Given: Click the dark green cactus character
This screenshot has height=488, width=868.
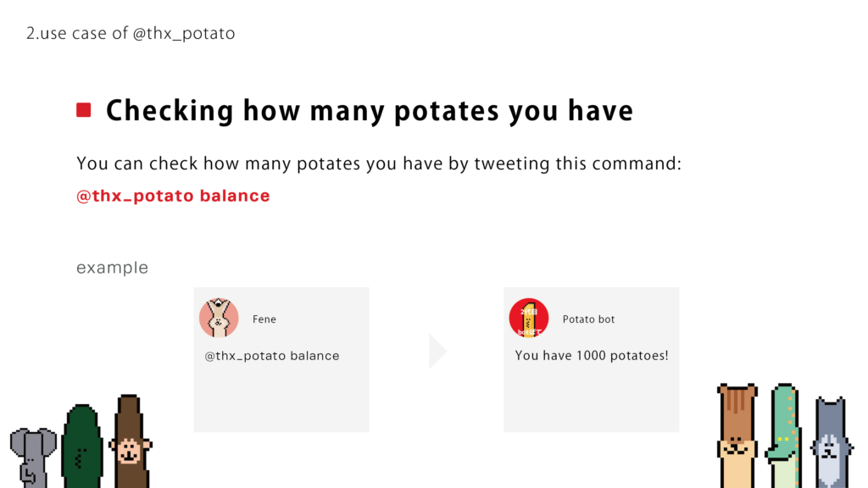Looking at the screenshot, I should 82,446.
